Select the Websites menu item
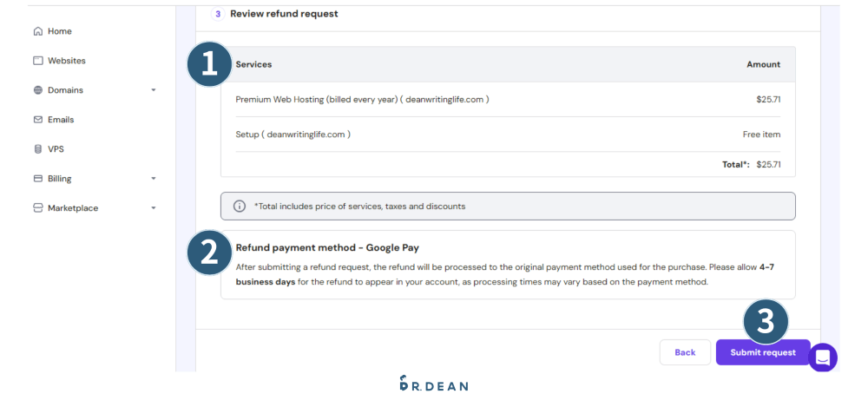 (x=67, y=61)
